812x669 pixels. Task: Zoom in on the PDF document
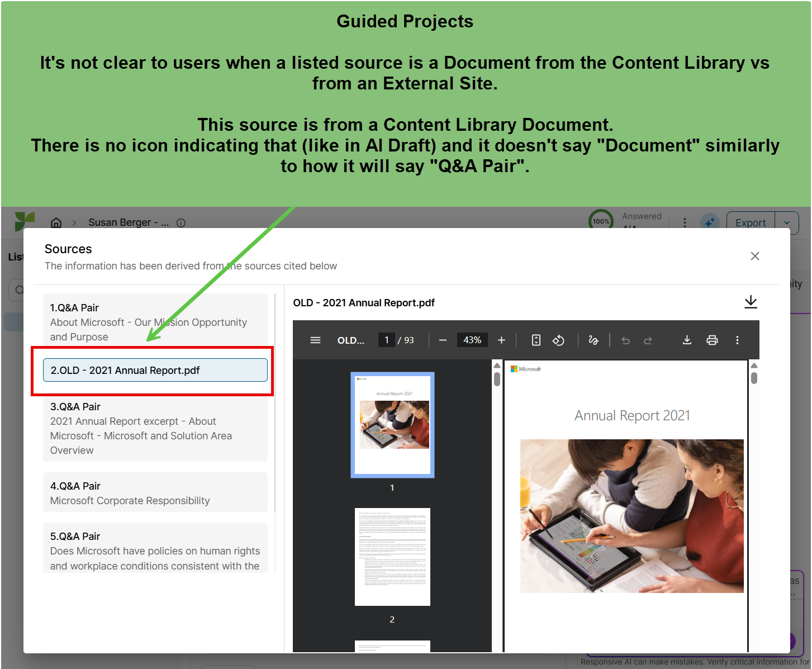pos(501,340)
